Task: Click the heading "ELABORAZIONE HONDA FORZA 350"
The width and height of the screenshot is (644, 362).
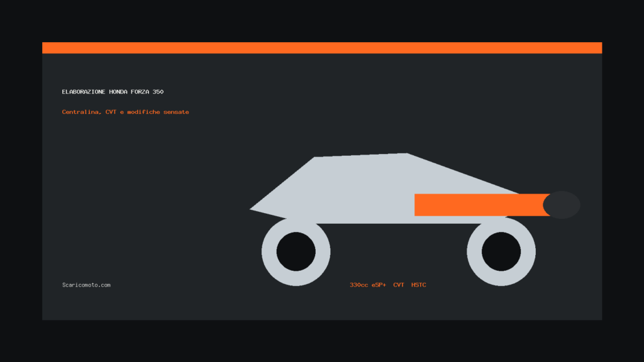Action: pos(113,92)
